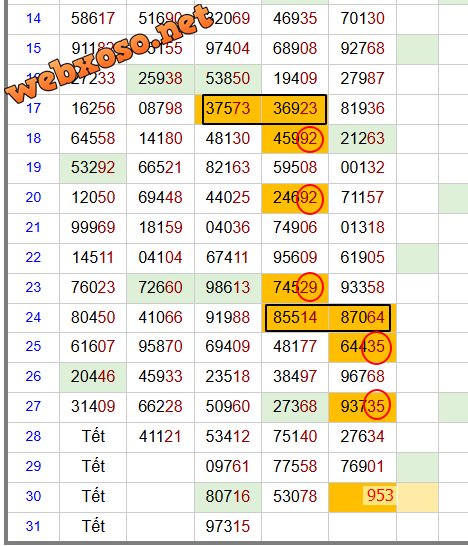Click cell 71157
The image size is (468, 546).
pyautogui.click(x=362, y=197)
